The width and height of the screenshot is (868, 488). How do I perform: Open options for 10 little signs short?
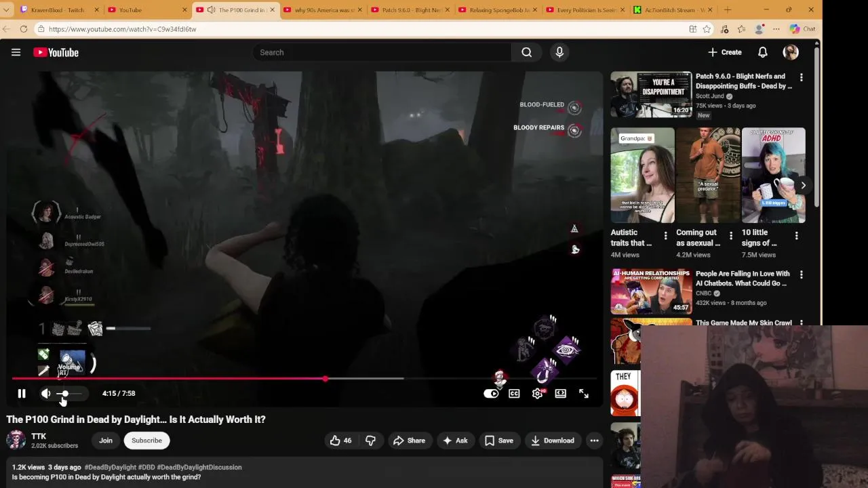point(796,236)
